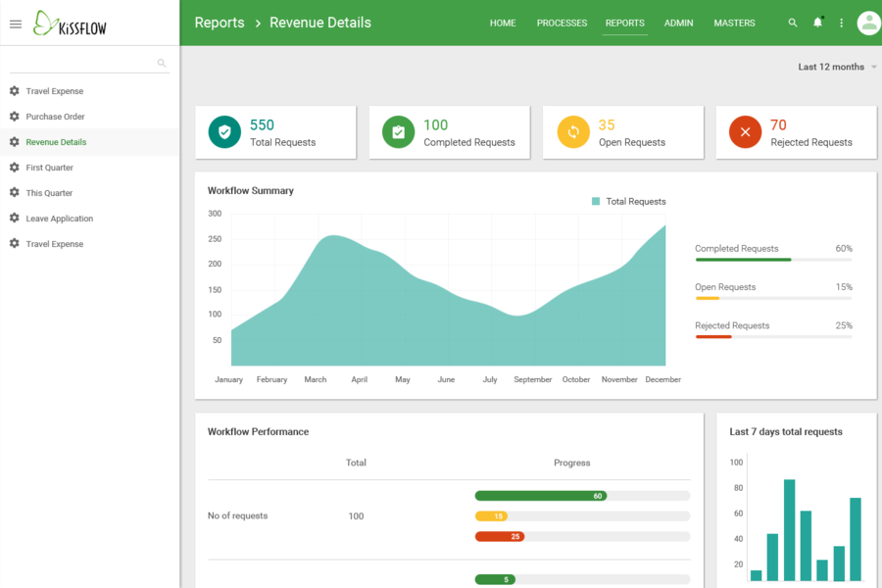Screen dimensions: 882x588
Task: Click the Reports breadcrumb link
Action: (220, 23)
